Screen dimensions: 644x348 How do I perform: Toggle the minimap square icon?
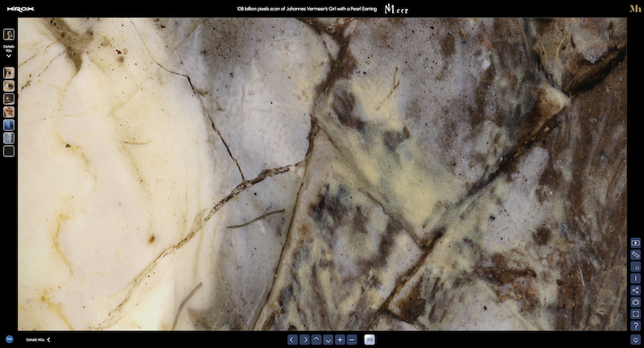coord(635,267)
